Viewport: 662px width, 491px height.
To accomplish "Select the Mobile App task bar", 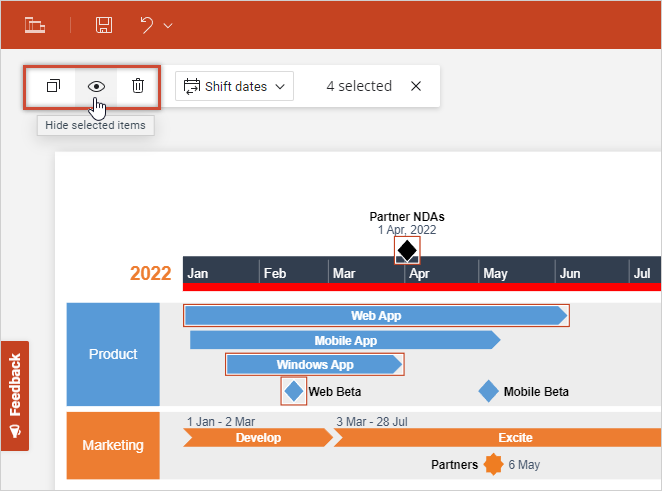I will pos(345,340).
